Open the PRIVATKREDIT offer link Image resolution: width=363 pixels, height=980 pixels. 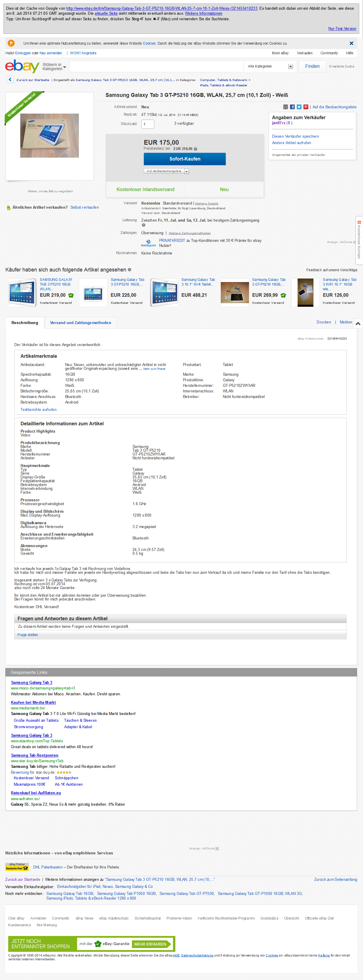click(172, 240)
